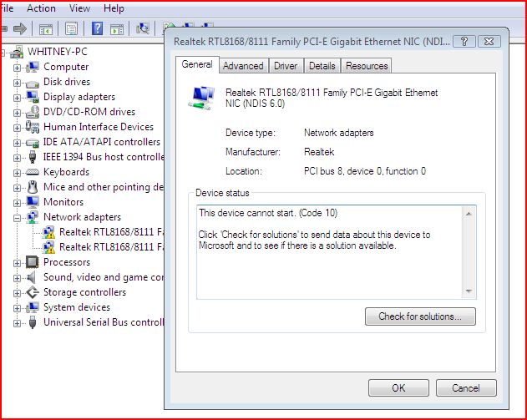Expand the Keyboards node

pyautogui.click(x=17, y=173)
